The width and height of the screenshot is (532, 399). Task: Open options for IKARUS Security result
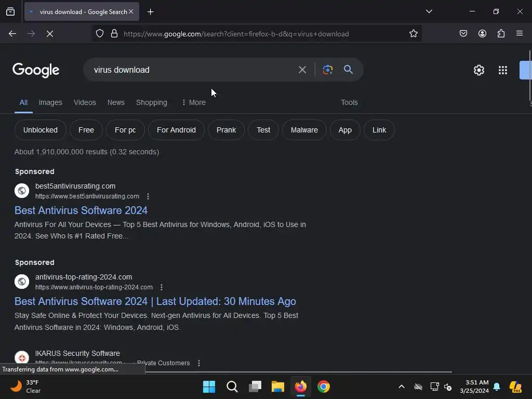(199, 363)
